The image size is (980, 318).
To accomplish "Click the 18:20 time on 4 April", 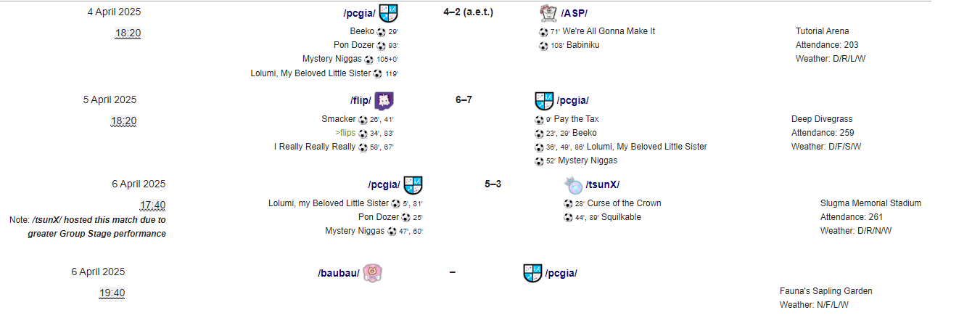I will [x=128, y=33].
